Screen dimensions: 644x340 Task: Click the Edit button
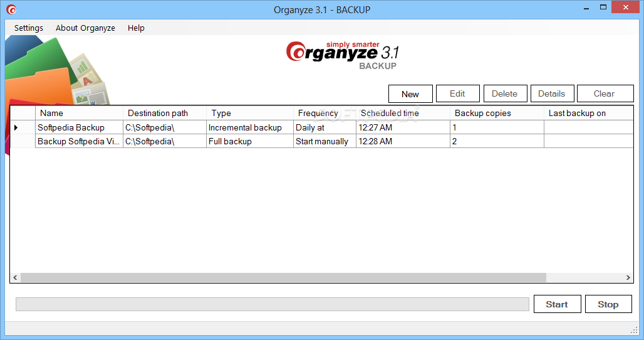[x=457, y=93]
